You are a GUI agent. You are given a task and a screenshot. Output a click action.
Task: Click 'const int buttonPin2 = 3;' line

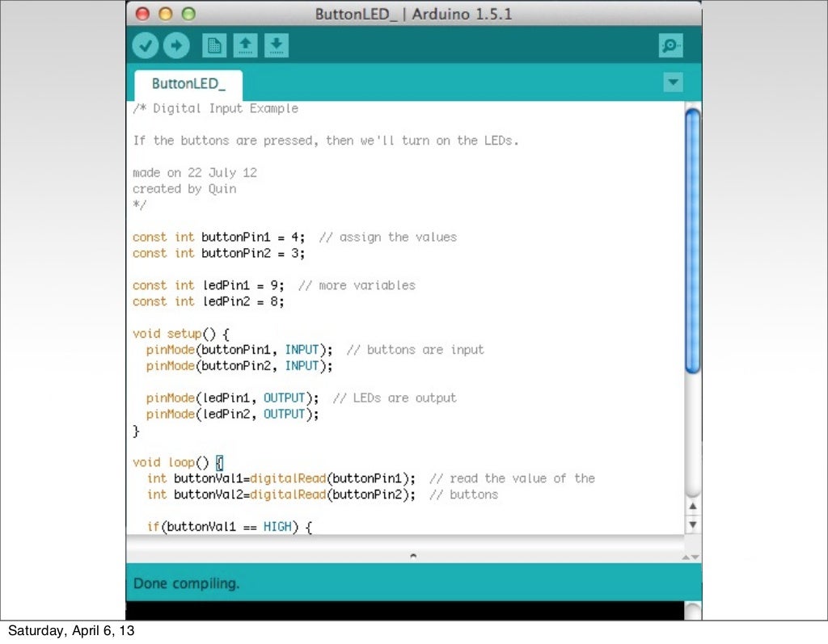coord(219,254)
